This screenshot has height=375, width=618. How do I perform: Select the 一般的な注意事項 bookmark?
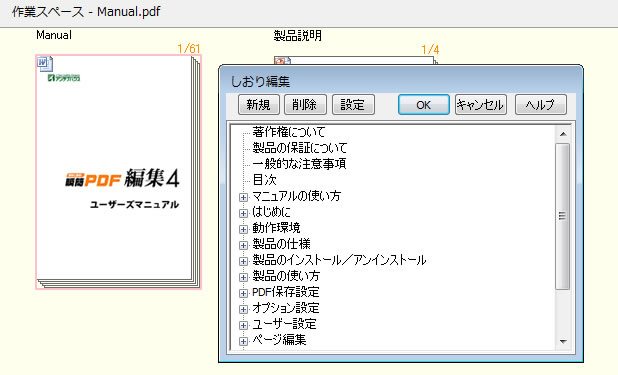(x=299, y=164)
